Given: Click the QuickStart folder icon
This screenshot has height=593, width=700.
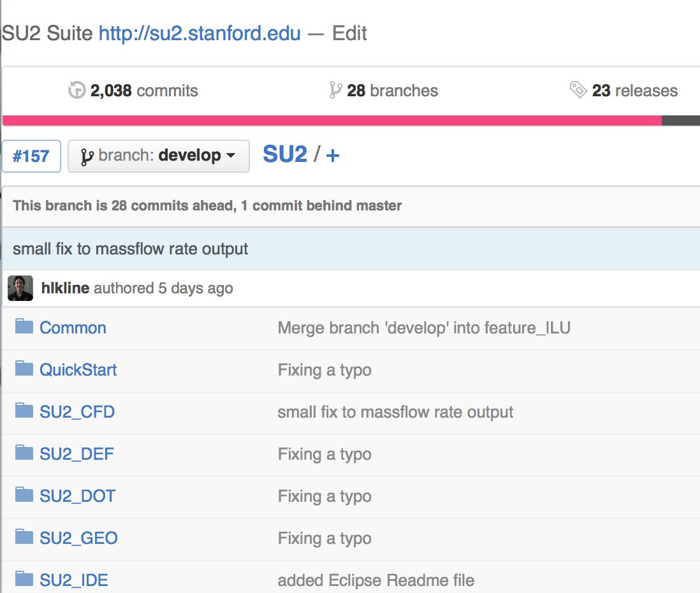Looking at the screenshot, I should click(x=24, y=369).
